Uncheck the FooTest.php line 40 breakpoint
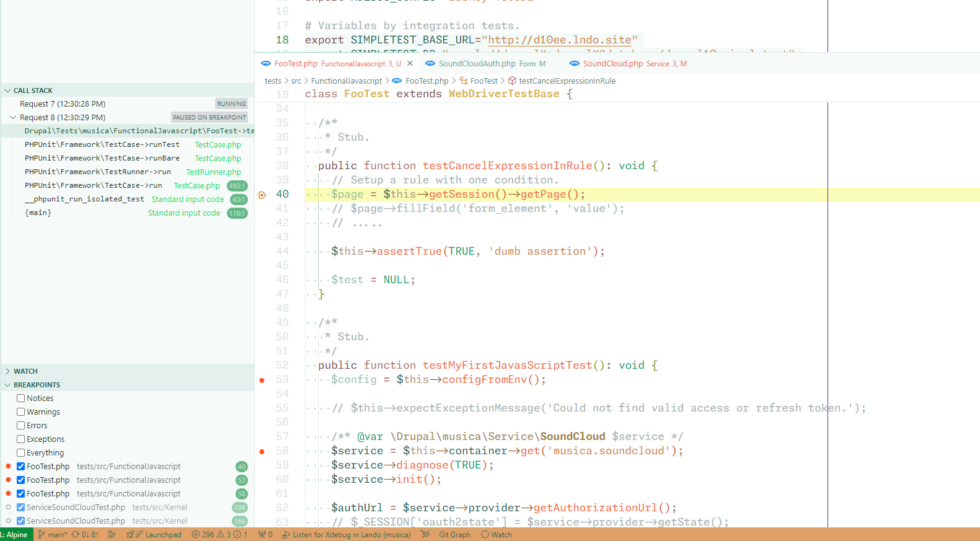Viewport: 980px width, 541px height. coord(21,467)
